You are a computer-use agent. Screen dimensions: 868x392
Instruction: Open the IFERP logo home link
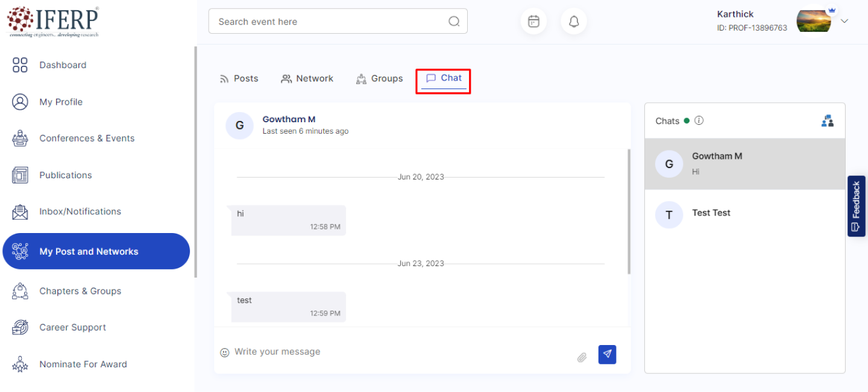(x=53, y=22)
